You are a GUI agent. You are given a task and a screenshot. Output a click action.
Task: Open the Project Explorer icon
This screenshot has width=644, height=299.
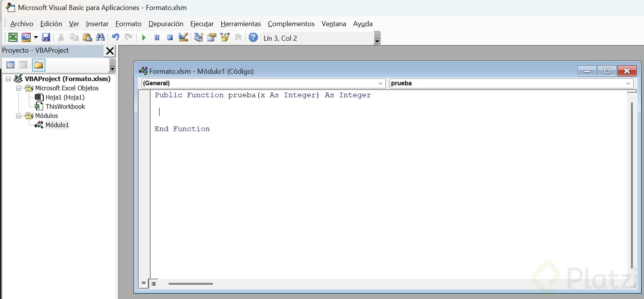[x=198, y=37]
